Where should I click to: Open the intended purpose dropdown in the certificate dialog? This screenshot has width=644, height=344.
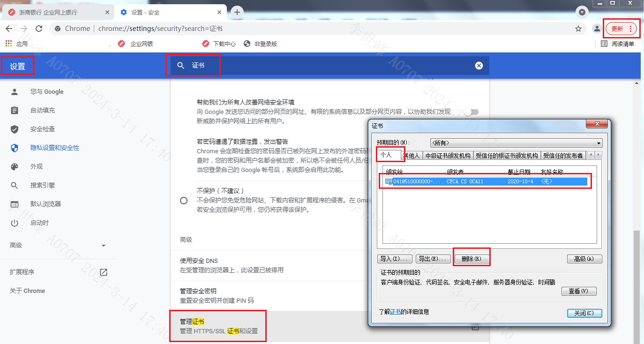[516, 143]
